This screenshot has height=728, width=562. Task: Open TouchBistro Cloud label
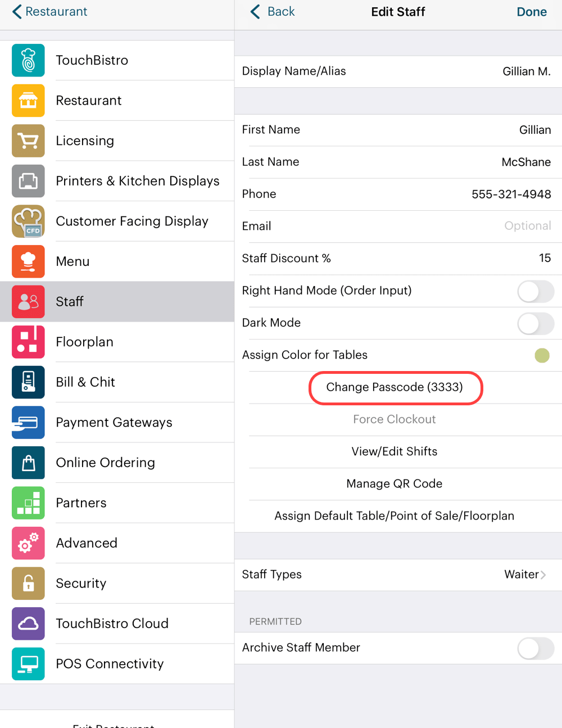112,623
